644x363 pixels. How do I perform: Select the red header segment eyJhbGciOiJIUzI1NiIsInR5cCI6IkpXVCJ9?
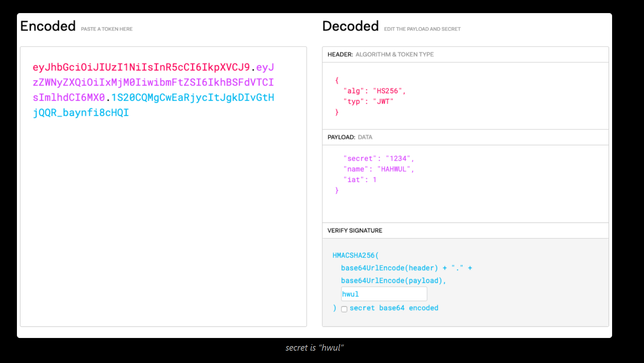141,67
